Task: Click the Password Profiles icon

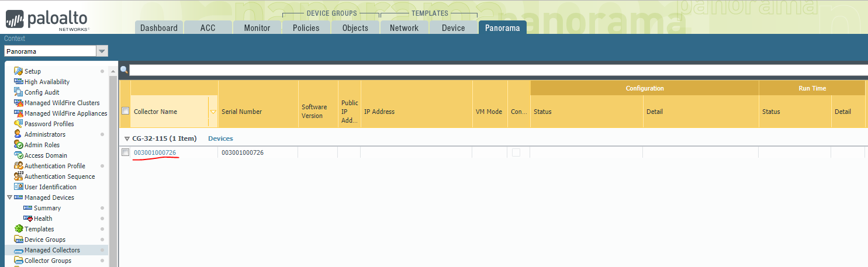Action: [x=19, y=124]
